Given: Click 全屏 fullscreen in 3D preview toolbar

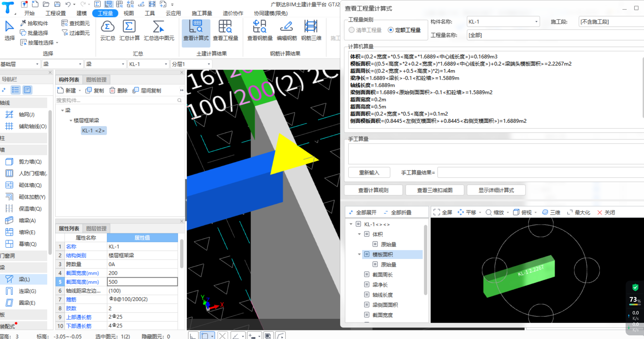Looking at the screenshot, I should [x=443, y=213].
